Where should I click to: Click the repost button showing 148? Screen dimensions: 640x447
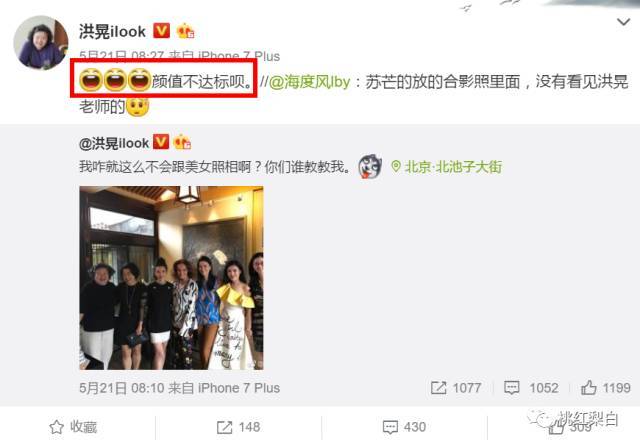(238, 427)
